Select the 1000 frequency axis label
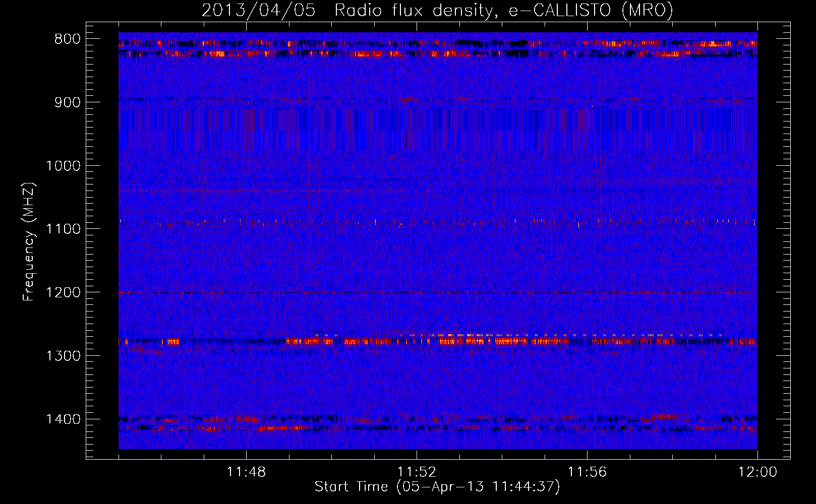816x504 pixels. click(63, 166)
